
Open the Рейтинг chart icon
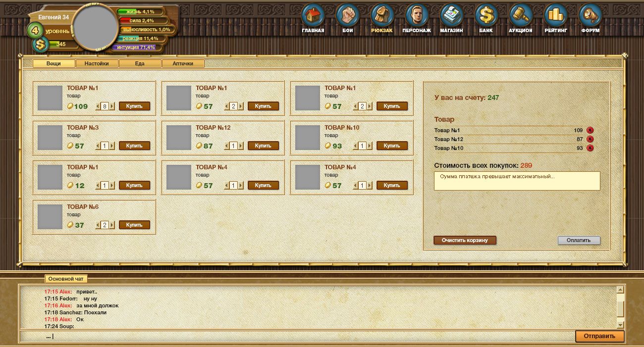pyautogui.click(x=555, y=16)
